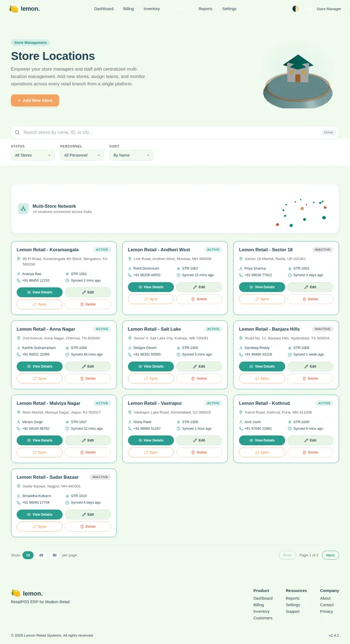Click the Prev page button
This screenshot has width=350, height=644.
click(287, 555)
